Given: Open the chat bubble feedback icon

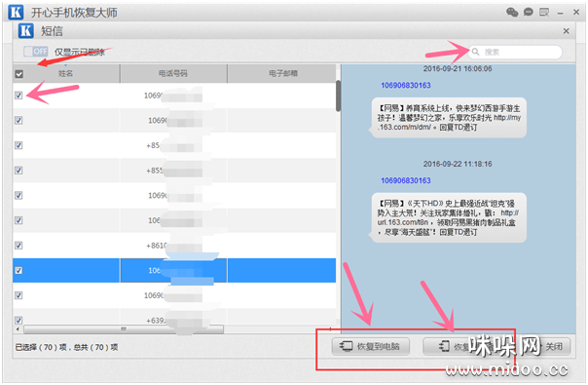Looking at the screenshot, I should (x=529, y=13).
